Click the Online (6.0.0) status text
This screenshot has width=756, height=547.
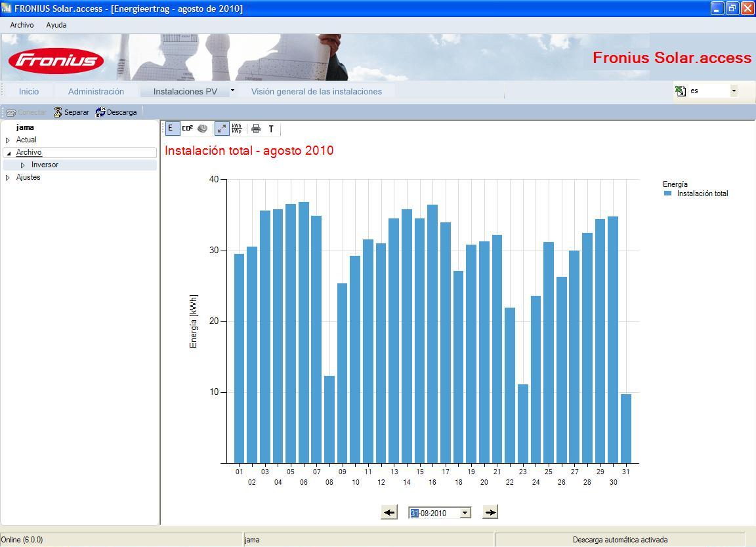pyautogui.click(x=22, y=540)
